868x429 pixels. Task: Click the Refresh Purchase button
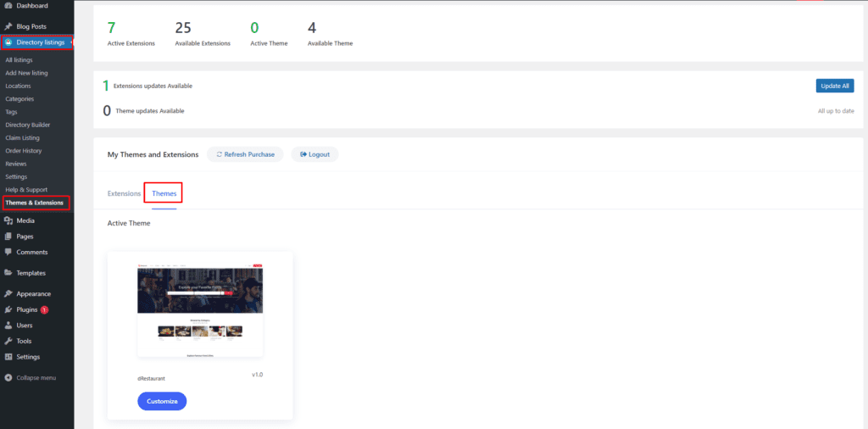tap(245, 154)
